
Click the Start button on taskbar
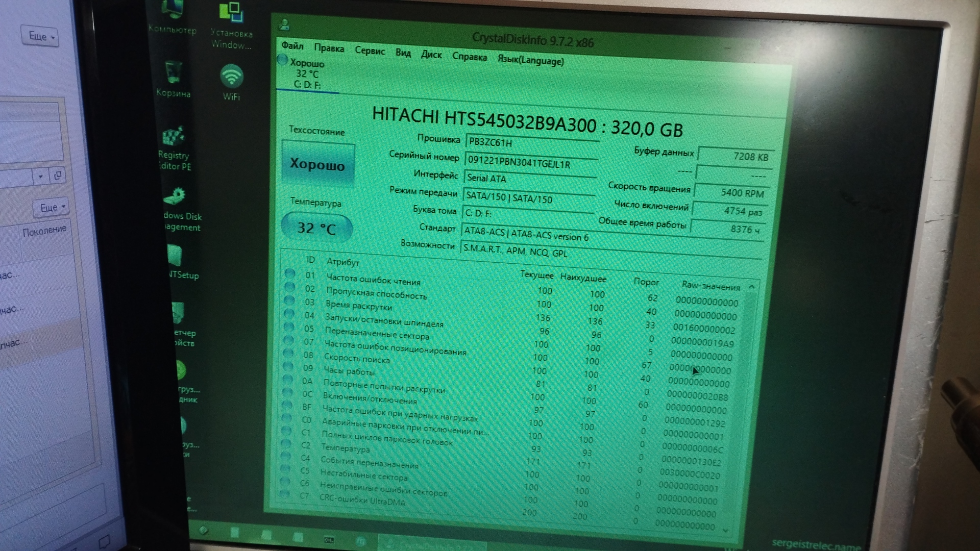tap(203, 531)
